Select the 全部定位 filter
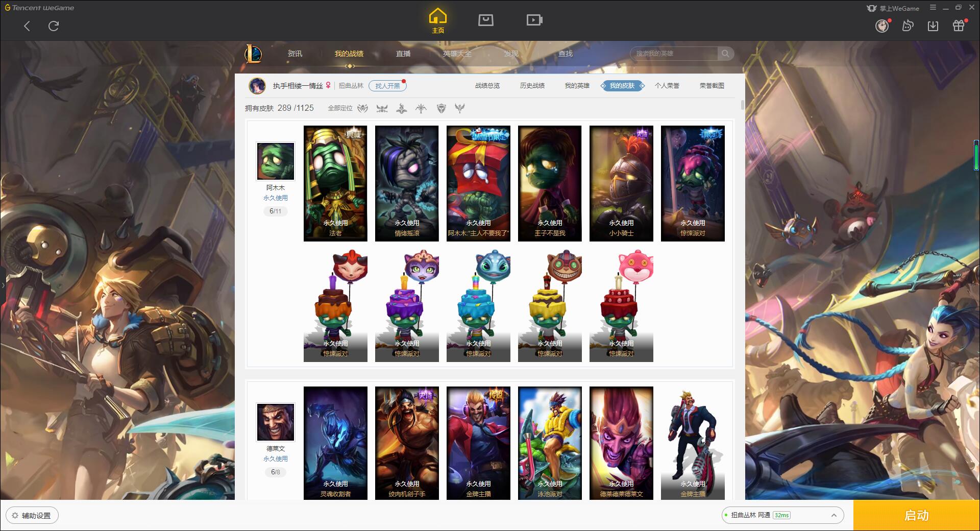980x531 pixels. pyautogui.click(x=340, y=108)
